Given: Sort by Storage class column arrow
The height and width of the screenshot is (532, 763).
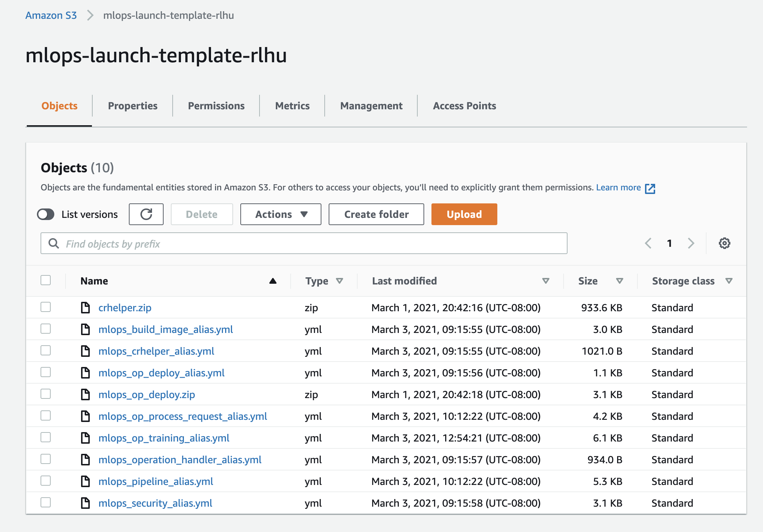Looking at the screenshot, I should tap(729, 281).
